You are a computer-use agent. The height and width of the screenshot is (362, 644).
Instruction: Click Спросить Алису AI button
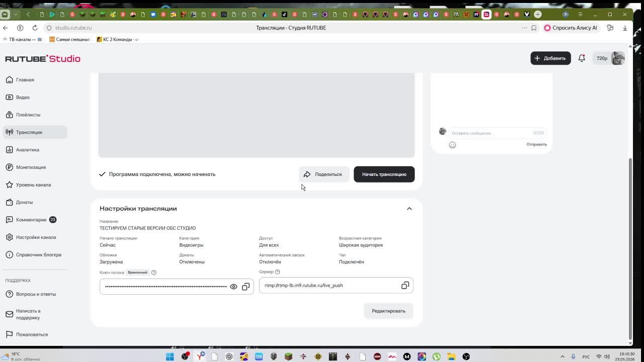tap(571, 28)
